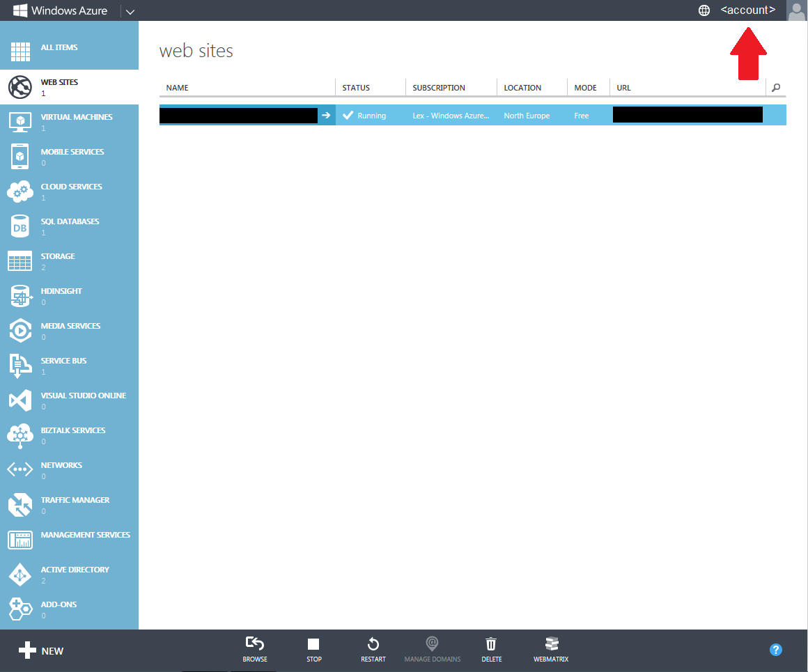Click Manage Domains command
808x672 pixels.
pyautogui.click(x=433, y=650)
